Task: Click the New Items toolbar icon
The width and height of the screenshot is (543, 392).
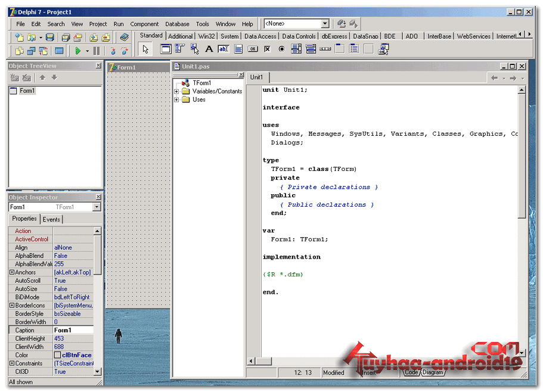Action: (x=19, y=37)
